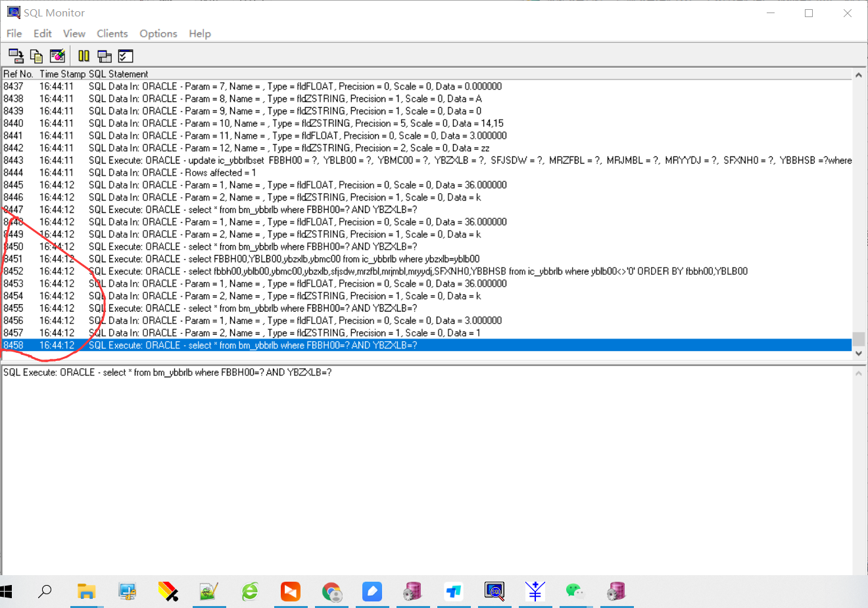The width and height of the screenshot is (868, 608).
Task: Open the Windows Start menu
Action: (6, 592)
